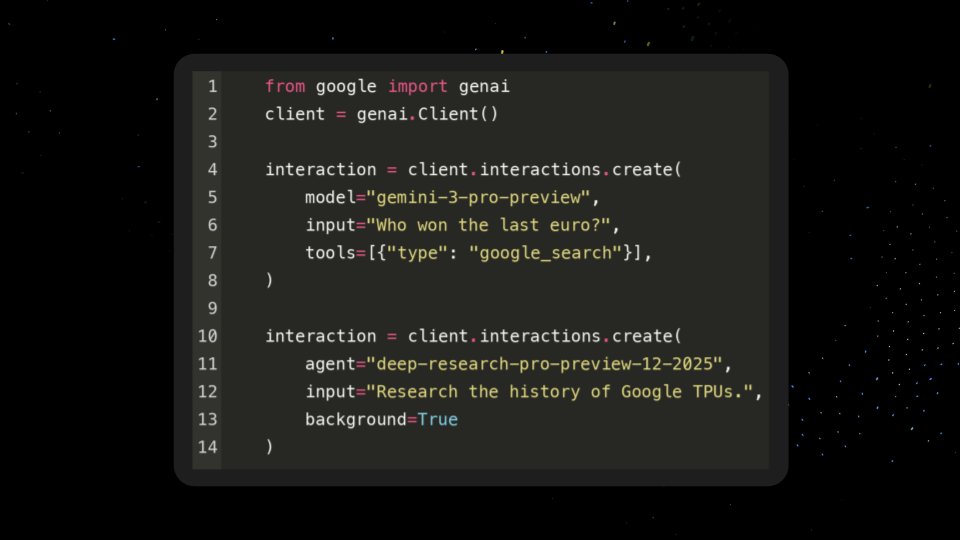Click the 'True' value on line 13

point(438,419)
